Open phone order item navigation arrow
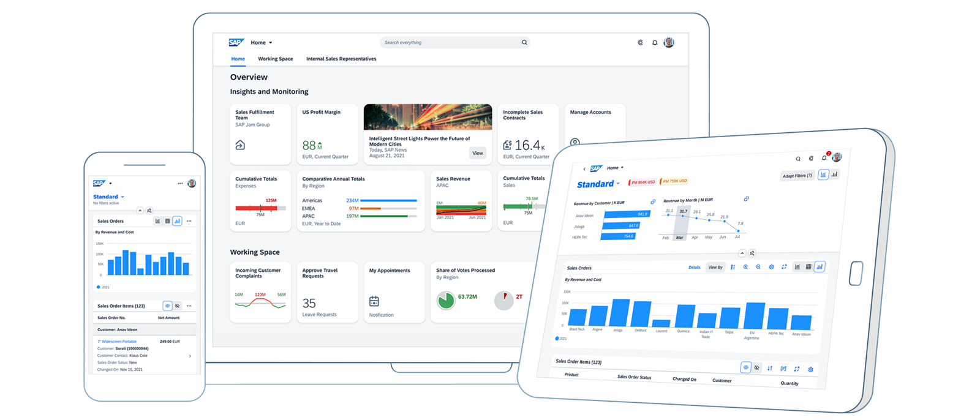Image resolution: width=980 pixels, height=420 pixels. [190, 356]
